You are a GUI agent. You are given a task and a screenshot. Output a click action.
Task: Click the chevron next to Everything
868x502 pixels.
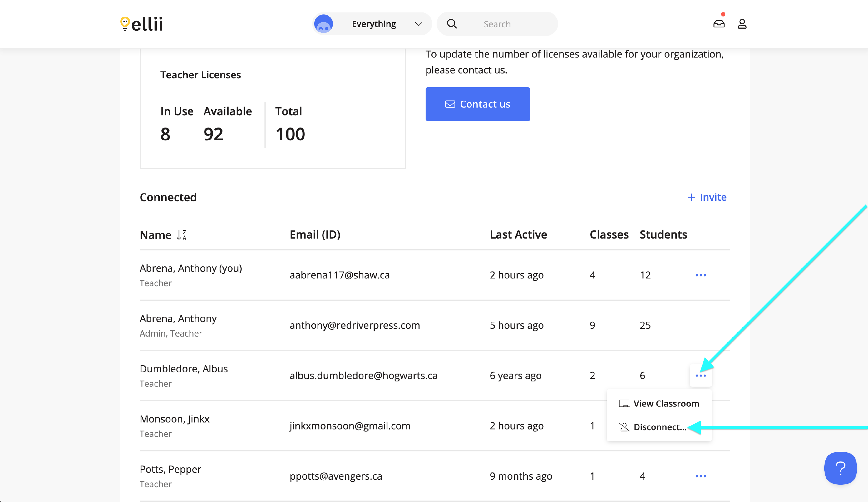pos(418,24)
